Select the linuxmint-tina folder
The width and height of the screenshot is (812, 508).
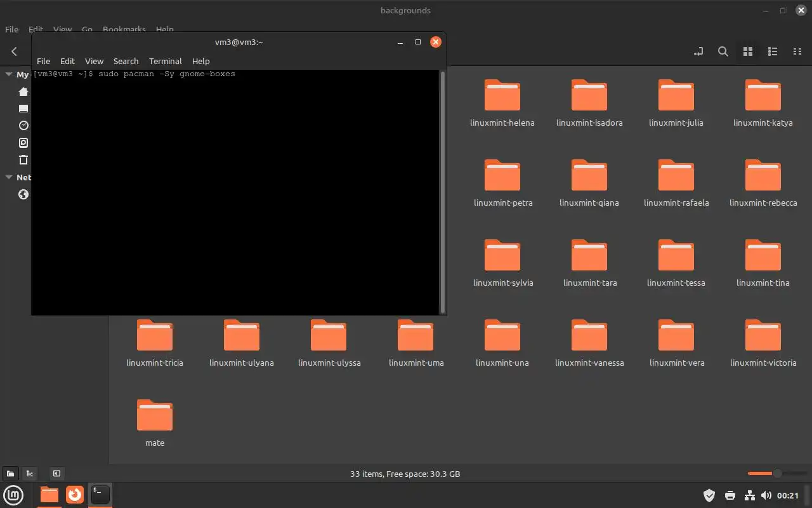coord(763,263)
